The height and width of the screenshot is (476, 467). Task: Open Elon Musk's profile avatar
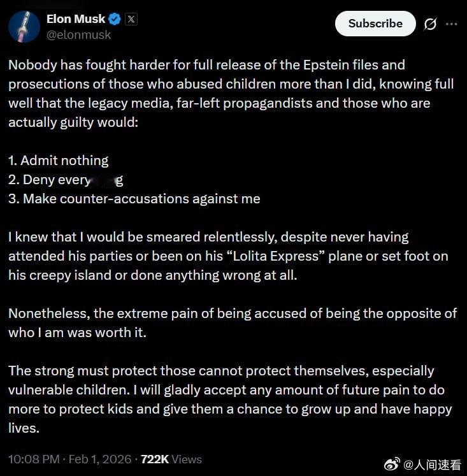[x=23, y=25]
